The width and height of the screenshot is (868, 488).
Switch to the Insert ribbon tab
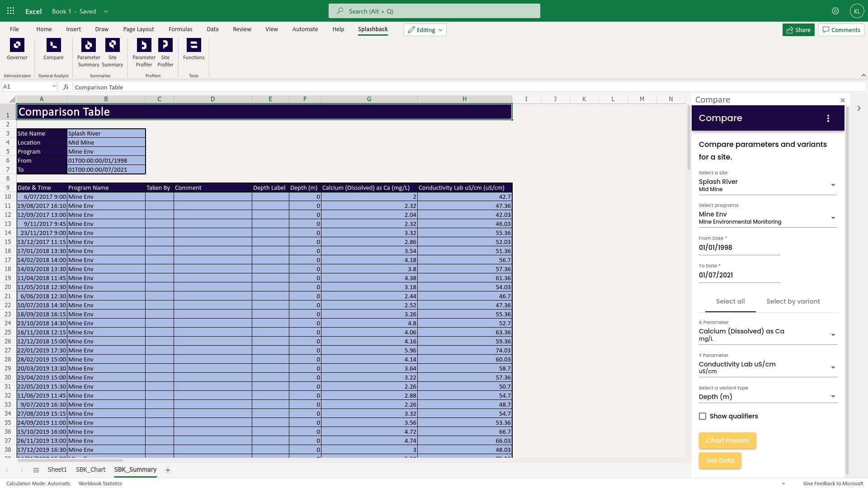[73, 29]
